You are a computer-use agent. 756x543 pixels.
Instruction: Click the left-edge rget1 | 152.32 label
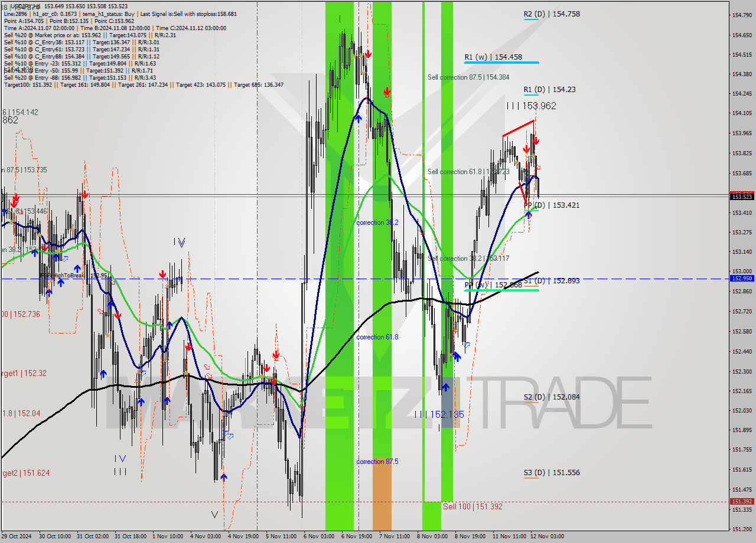(23, 374)
